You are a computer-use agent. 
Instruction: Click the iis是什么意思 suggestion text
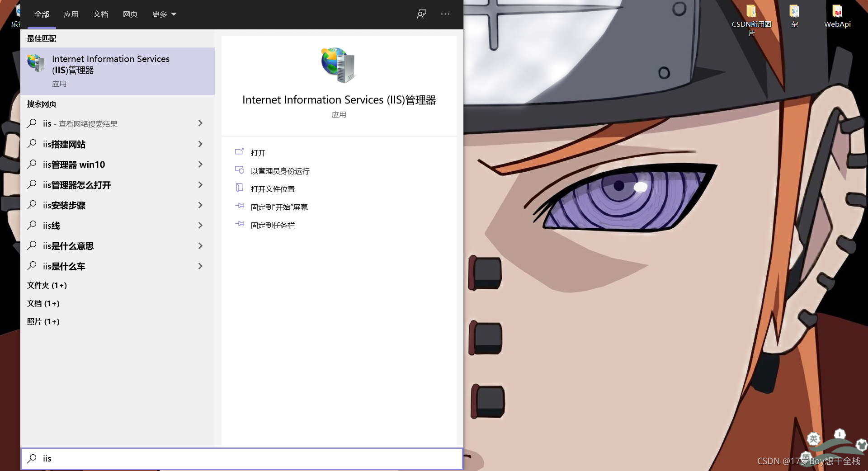(x=68, y=246)
